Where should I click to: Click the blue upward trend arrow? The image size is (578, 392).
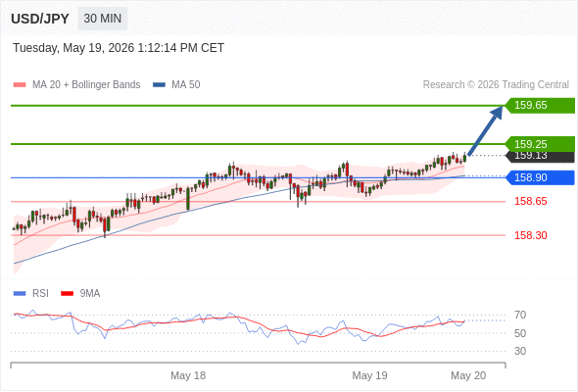[485, 130]
